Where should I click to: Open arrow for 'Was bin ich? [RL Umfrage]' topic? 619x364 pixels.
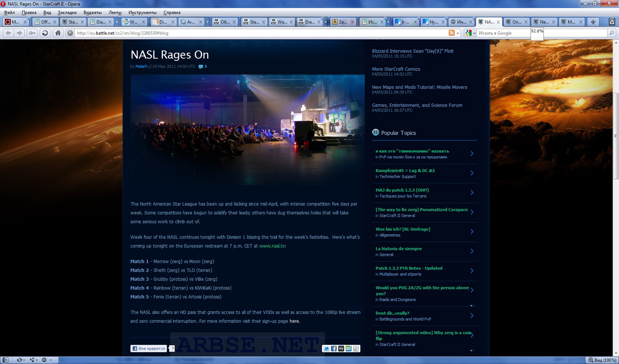point(472,232)
